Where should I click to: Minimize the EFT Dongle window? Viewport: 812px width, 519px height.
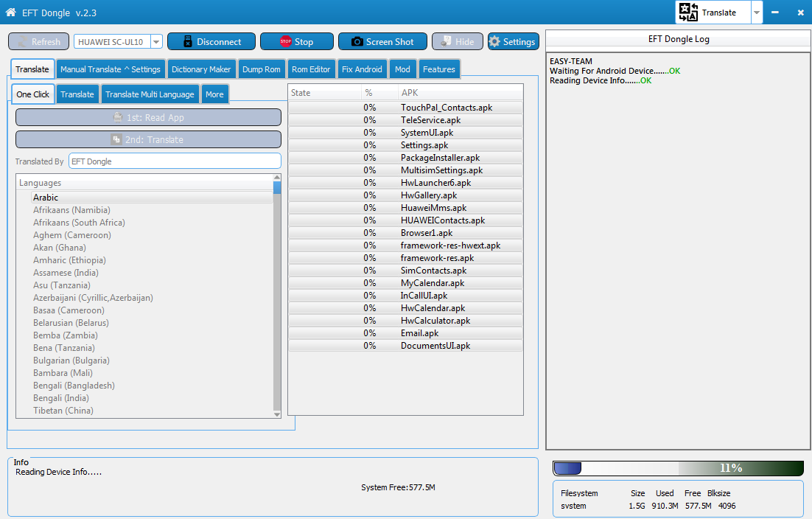pos(774,13)
